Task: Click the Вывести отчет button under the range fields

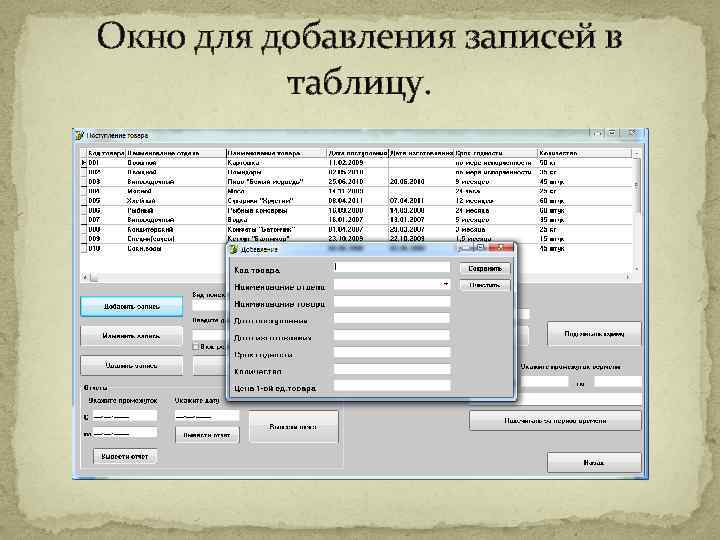Action: (x=125, y=456)
